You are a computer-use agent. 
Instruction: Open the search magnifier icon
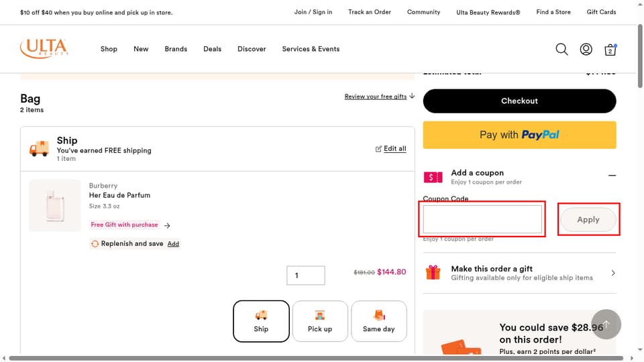[561, 49]
